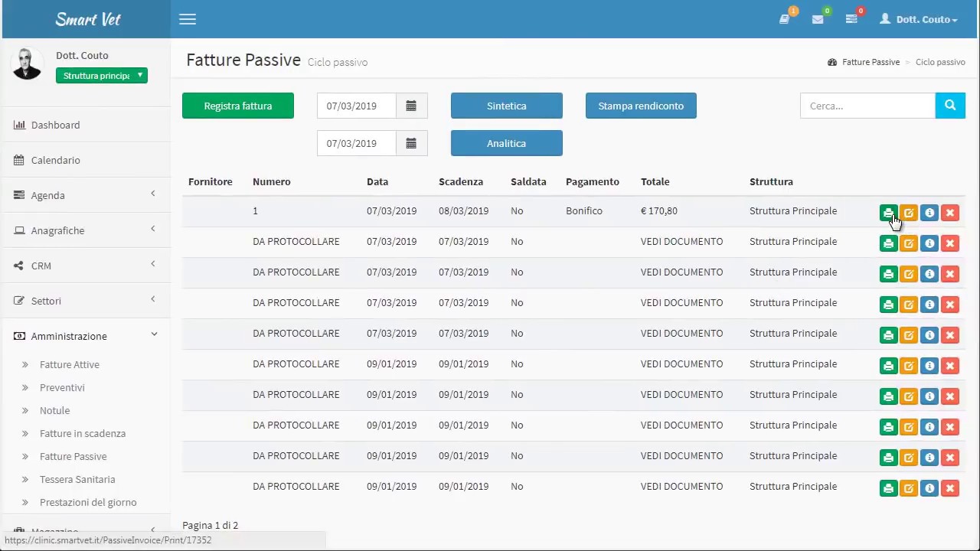Delete the last invoice row in table
Viewport: 980px width, 551px height.
click(x=950, y=488)
